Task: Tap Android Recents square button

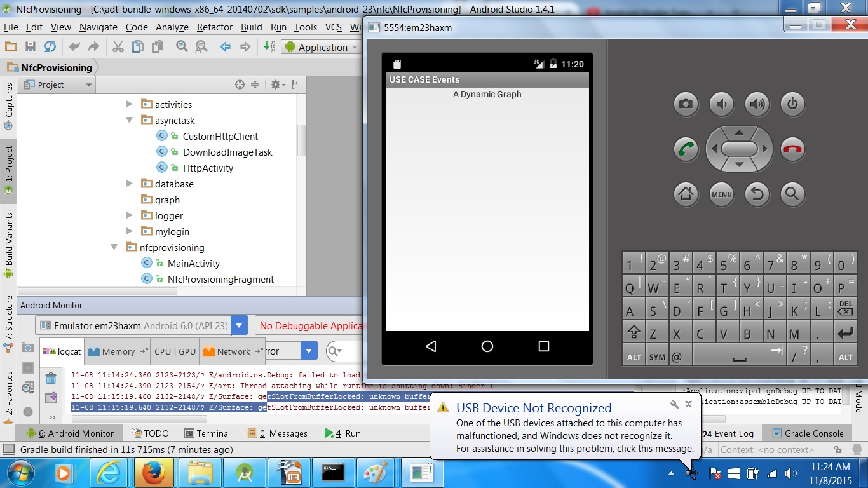Action: pos(543,346)
